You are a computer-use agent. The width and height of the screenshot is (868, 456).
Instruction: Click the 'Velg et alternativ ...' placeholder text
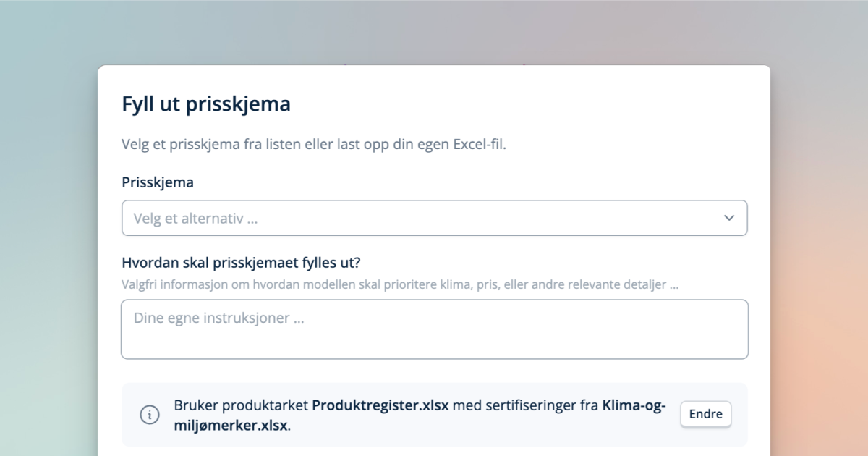point(195,219)
